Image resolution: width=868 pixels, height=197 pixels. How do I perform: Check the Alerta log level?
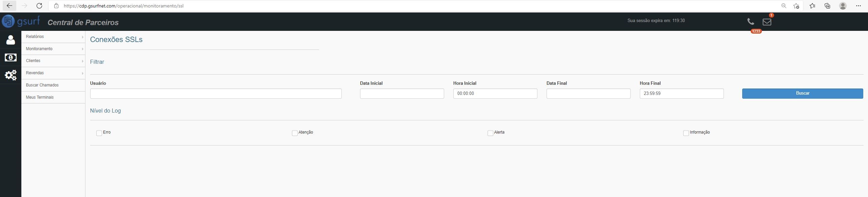point(490,133)
